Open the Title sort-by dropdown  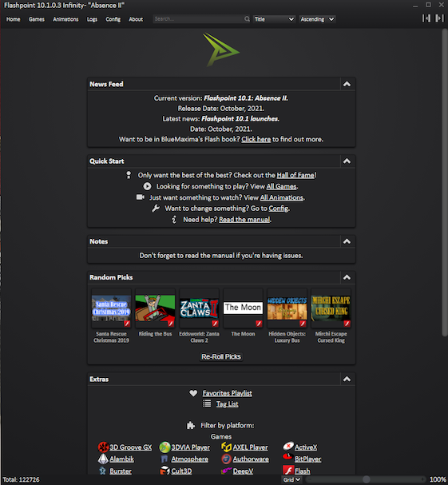tap(274, 19)
